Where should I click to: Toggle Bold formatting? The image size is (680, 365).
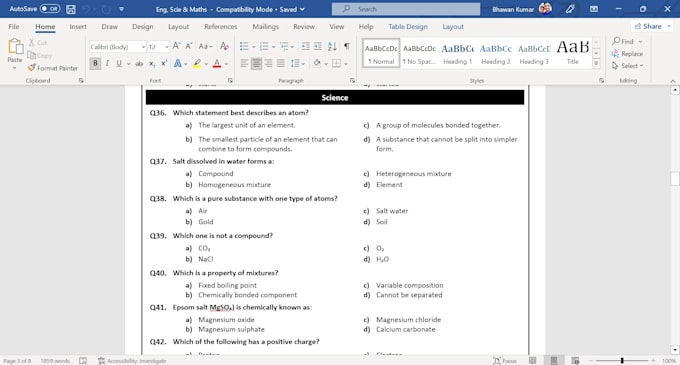95,63
